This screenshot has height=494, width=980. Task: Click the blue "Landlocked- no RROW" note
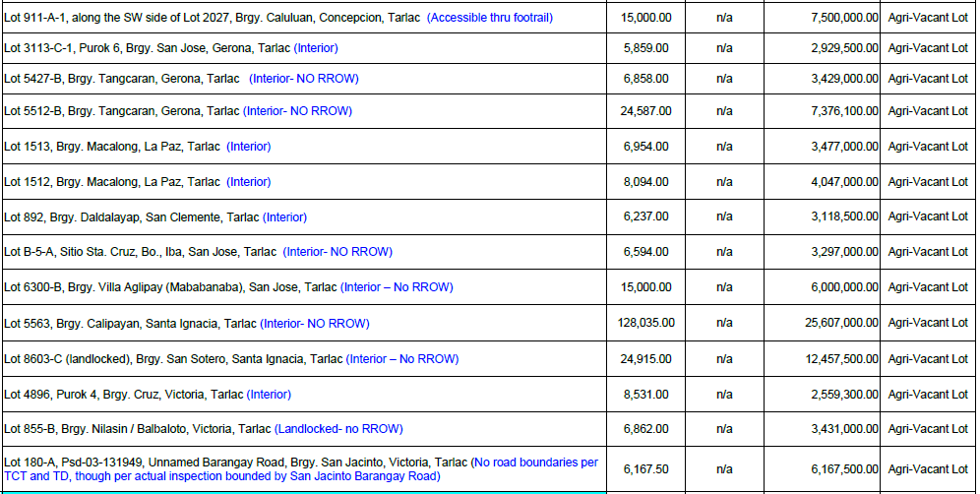pos(338,429)
